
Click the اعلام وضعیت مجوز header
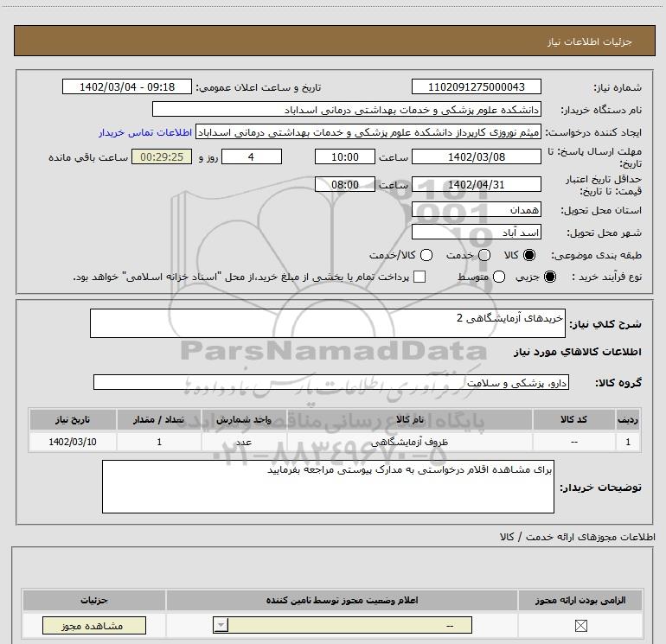[x=342, y=600]
